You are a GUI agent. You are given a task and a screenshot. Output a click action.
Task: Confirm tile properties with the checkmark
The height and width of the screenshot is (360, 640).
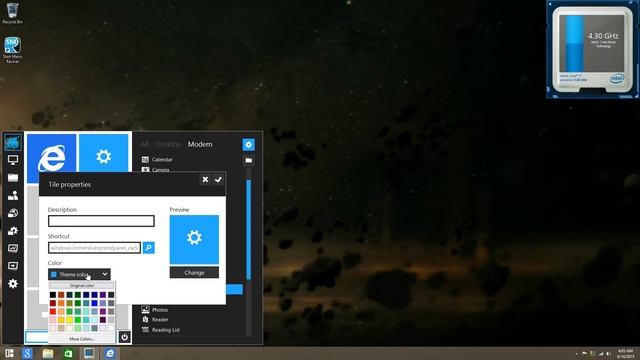coord(218,179)
